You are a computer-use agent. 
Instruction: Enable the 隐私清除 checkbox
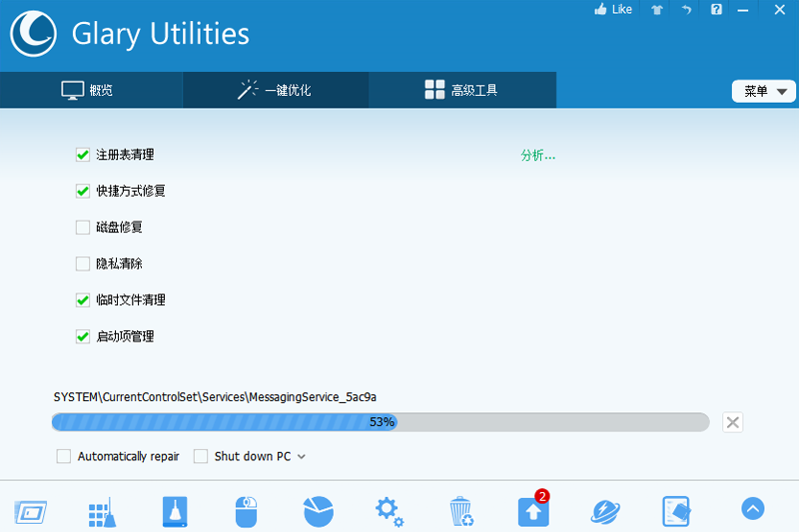[x=83, y=264]
